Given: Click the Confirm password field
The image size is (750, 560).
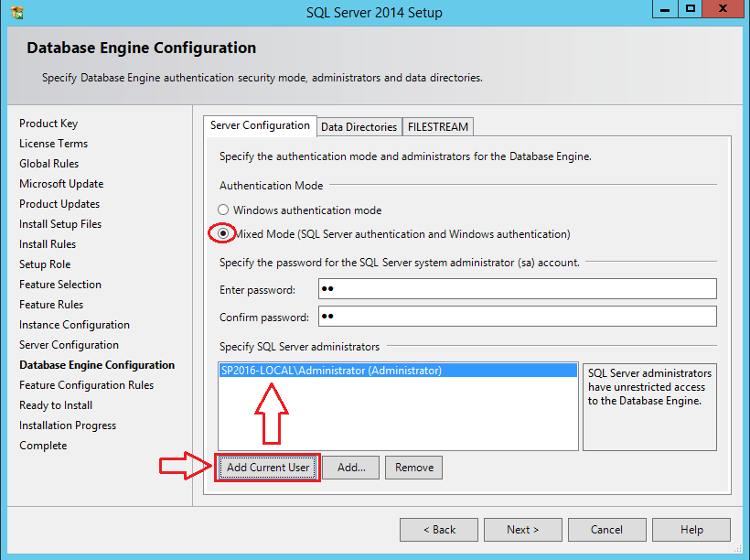Looking at the screenshot, I should (x=518, y=317).
